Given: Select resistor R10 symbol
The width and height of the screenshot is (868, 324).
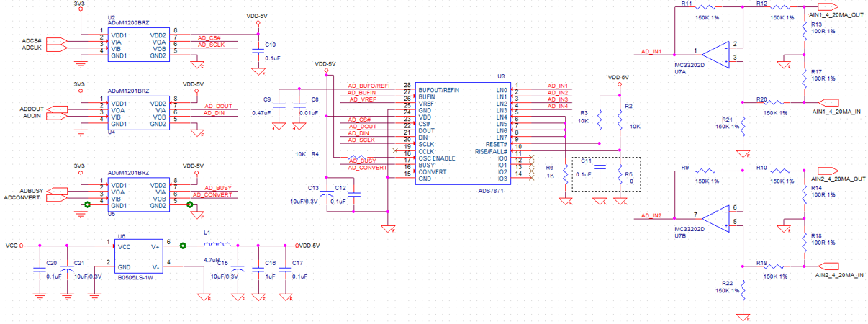Looking at the screenshot, I should (780, 171).
